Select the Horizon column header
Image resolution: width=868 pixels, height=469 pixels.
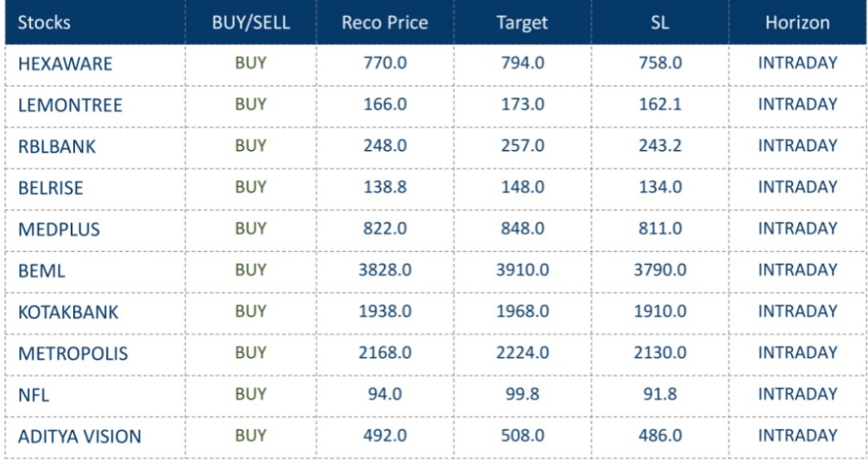pyautogui.click(x=797, y=22)
